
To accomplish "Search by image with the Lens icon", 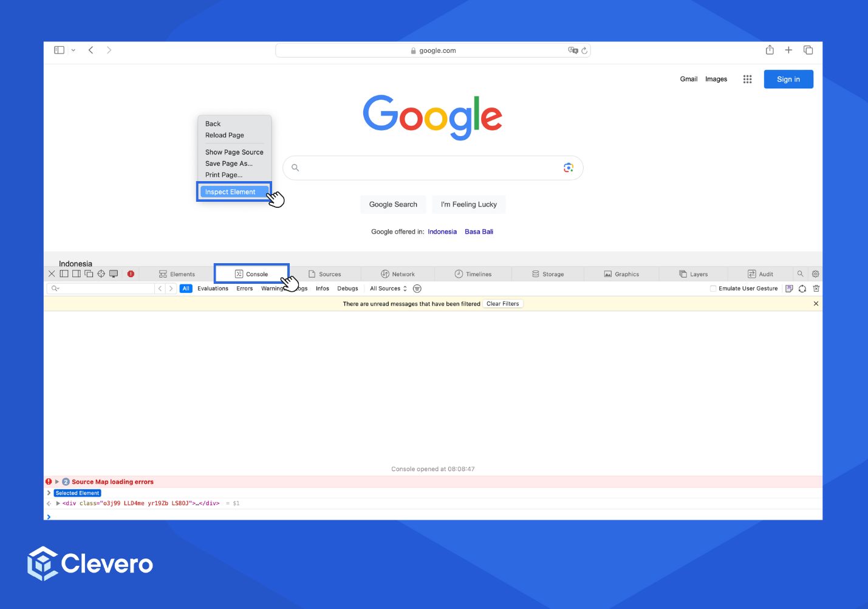I will tap(569, 168).
